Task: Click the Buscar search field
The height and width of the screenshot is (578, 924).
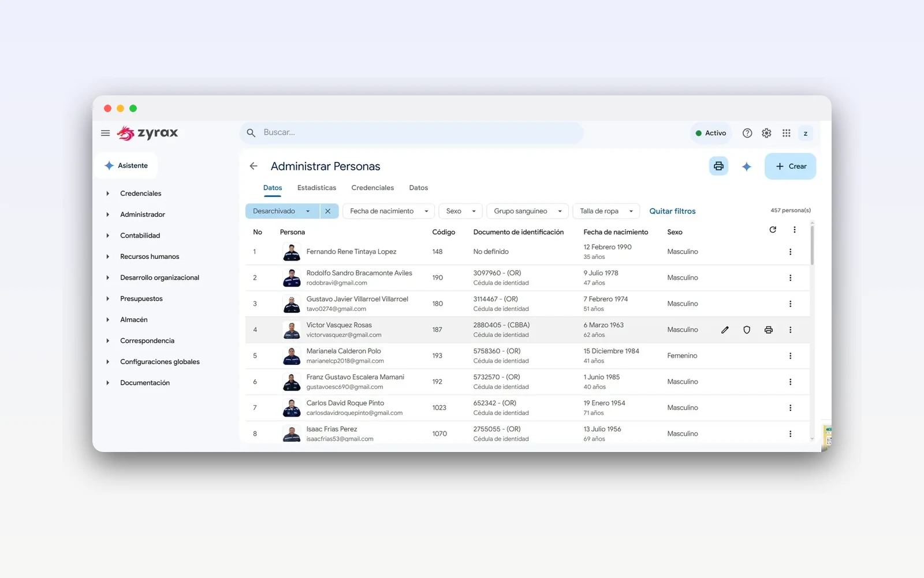Action: [x=411, y=133]
